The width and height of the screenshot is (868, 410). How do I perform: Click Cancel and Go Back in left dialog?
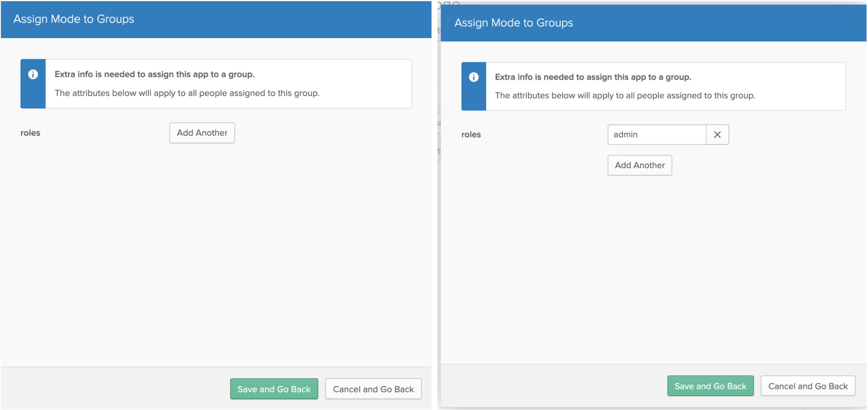[373, 389]
